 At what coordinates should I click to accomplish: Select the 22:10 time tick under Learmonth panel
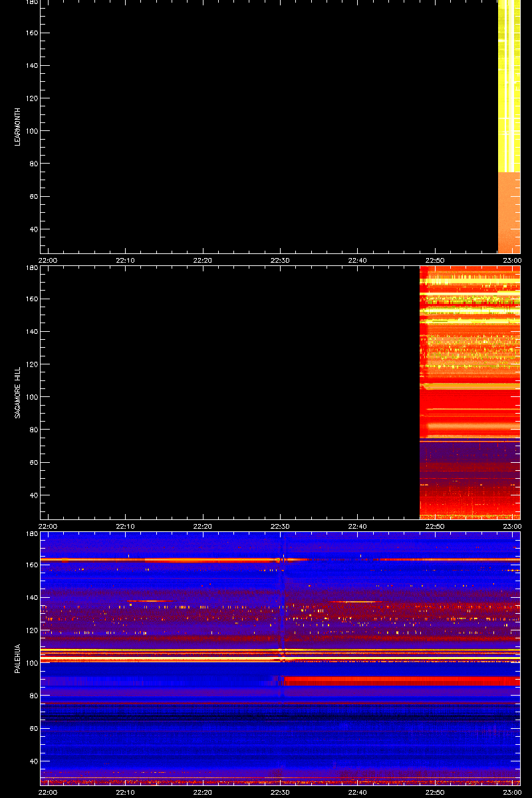click(125, 260)
